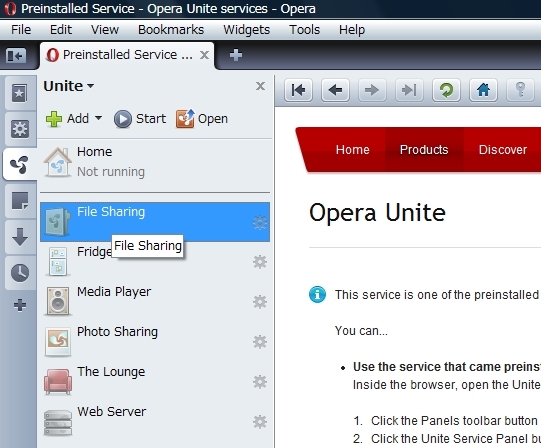Click the Fast Forward navigation button
The image size is (541, 448).
pyautogui.click(x=409, y=90)
